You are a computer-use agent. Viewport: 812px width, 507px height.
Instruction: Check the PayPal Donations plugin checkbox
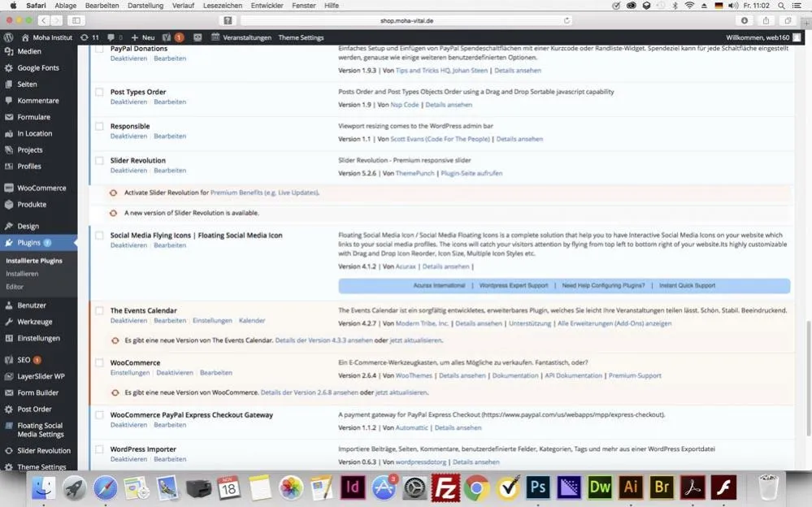pos(99,49)
